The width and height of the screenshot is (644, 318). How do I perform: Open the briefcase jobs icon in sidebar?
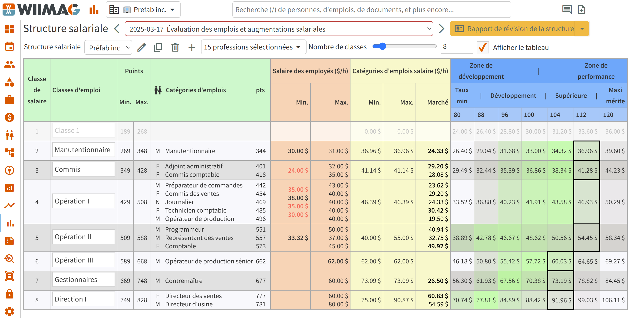pyautogui.click(x=10, y=99)
